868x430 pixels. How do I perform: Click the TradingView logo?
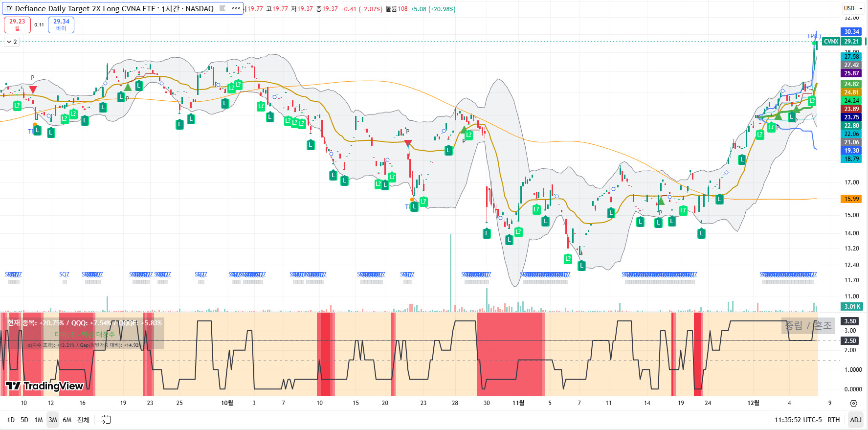(x=45, y=386)
